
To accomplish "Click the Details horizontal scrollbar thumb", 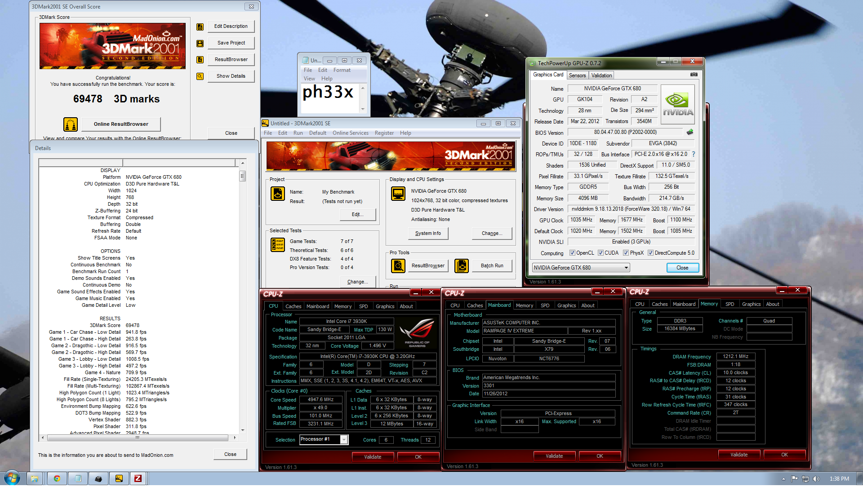I will click(138, 438).
